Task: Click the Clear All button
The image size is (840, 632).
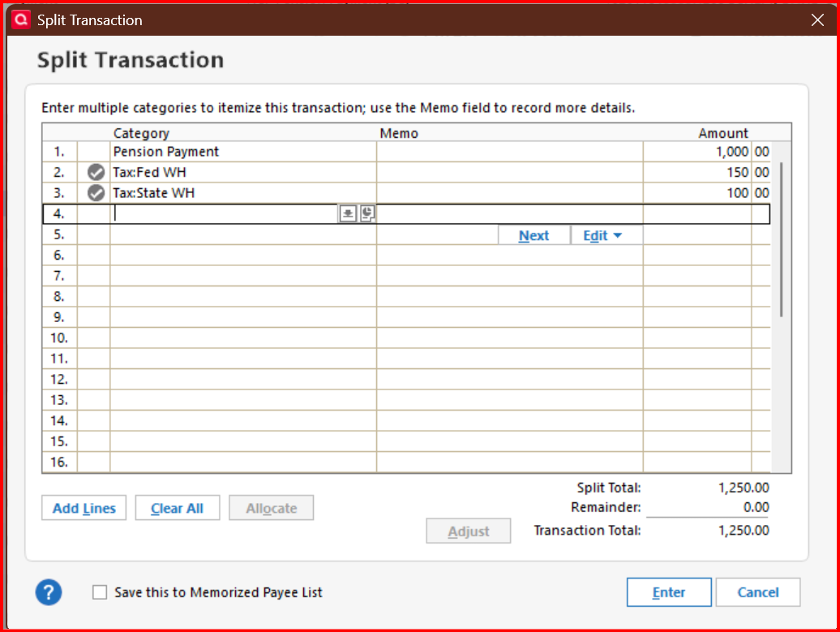Action: pos(178,508)
